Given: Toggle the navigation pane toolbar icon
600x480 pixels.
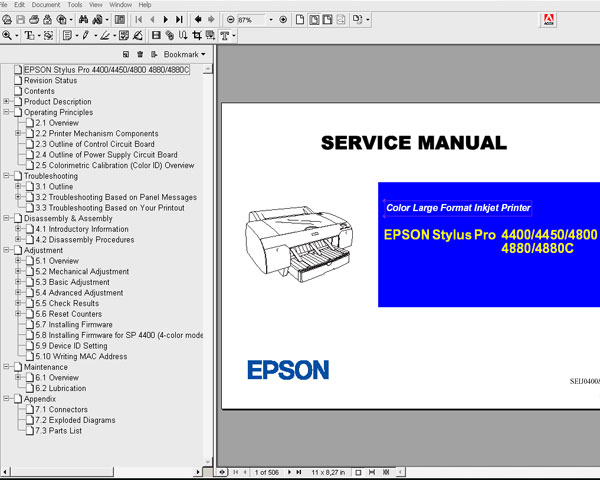Looking at the screenshot, I should point(120,20).
